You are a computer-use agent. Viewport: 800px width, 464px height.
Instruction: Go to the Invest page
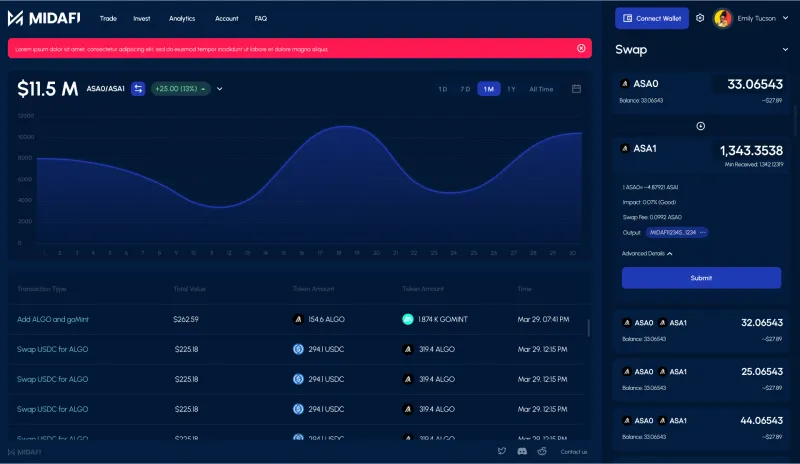142,18
